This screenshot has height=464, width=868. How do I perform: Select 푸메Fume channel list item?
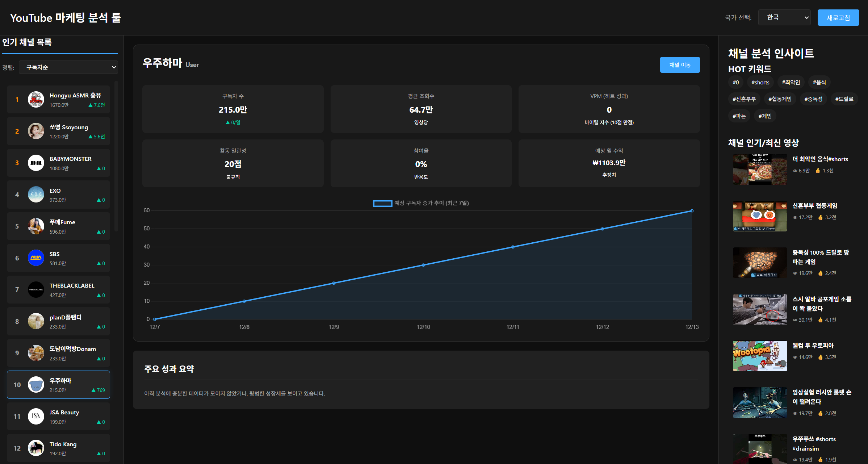click(58, 226)
